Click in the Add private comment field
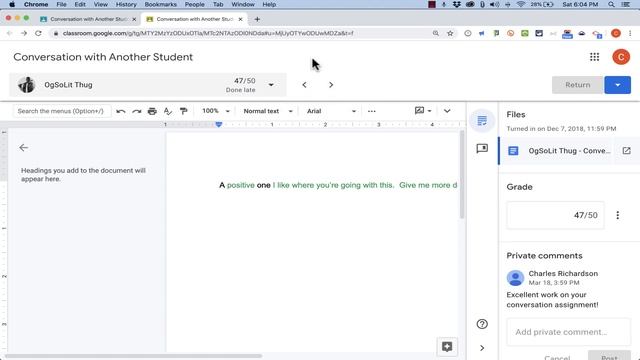 pyautogui.click(x=569, y=332)
